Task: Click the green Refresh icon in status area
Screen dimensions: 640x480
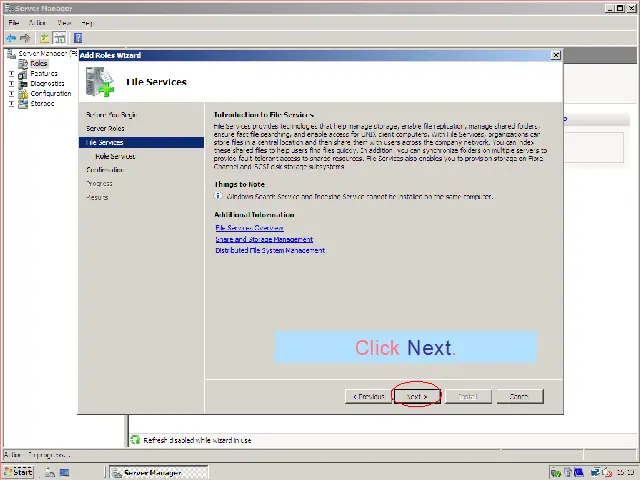Action: [135, 440]
